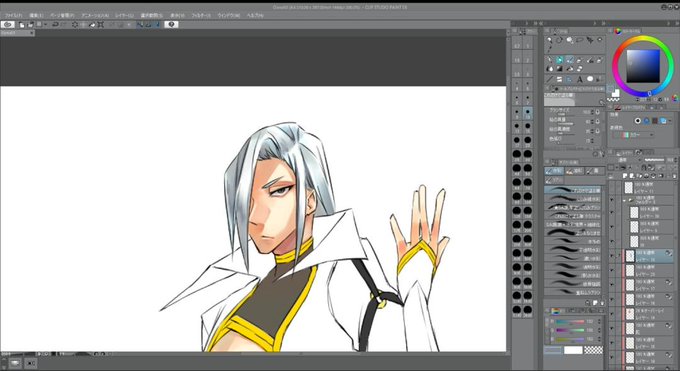The height and width of the screenshot is (371, 680).
Task: Click the CLIP STUDIO launcher icon in the command bar
Action: click(x=7, y=25)
